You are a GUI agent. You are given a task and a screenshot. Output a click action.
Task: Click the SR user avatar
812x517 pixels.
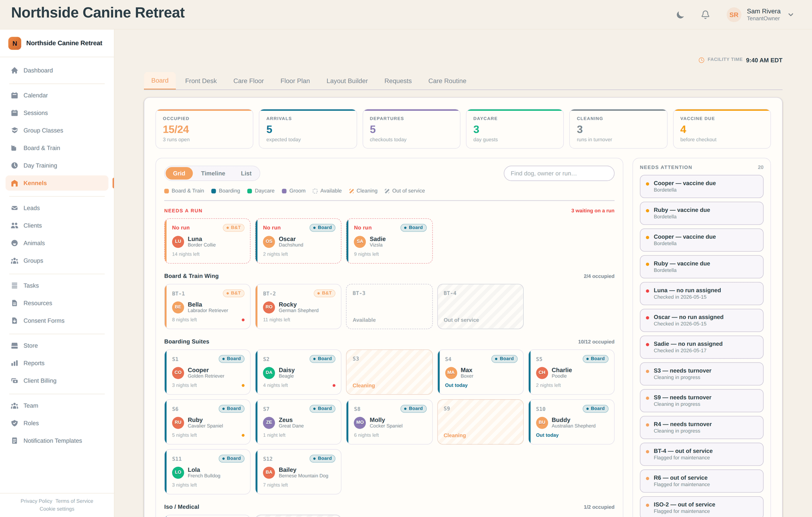coord(734,15)
